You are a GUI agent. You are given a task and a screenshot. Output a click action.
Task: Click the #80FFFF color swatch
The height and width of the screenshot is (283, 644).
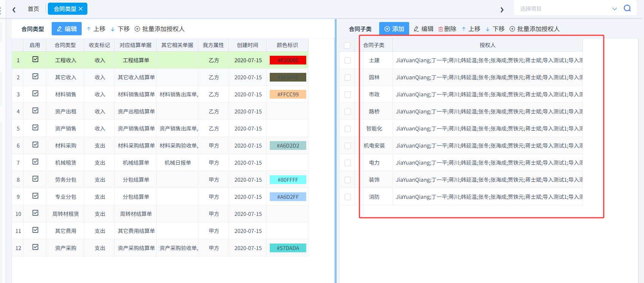tap(288, 180)
